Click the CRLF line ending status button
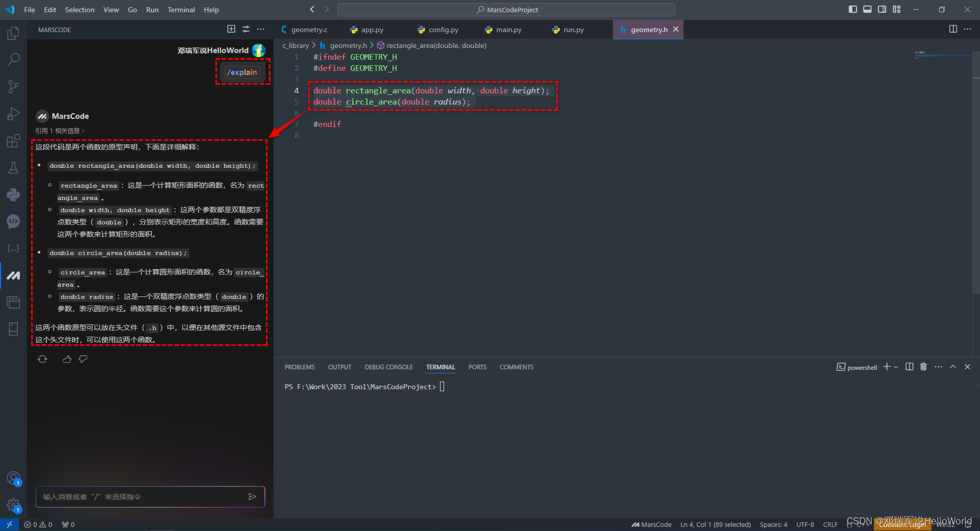Image resolution: width=980 pixels, height=531 pixels. click(830, 524)
